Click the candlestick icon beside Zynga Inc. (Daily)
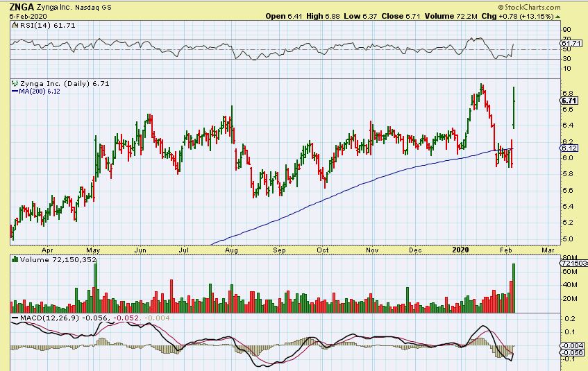588x371 pixels. pos(15,84)
